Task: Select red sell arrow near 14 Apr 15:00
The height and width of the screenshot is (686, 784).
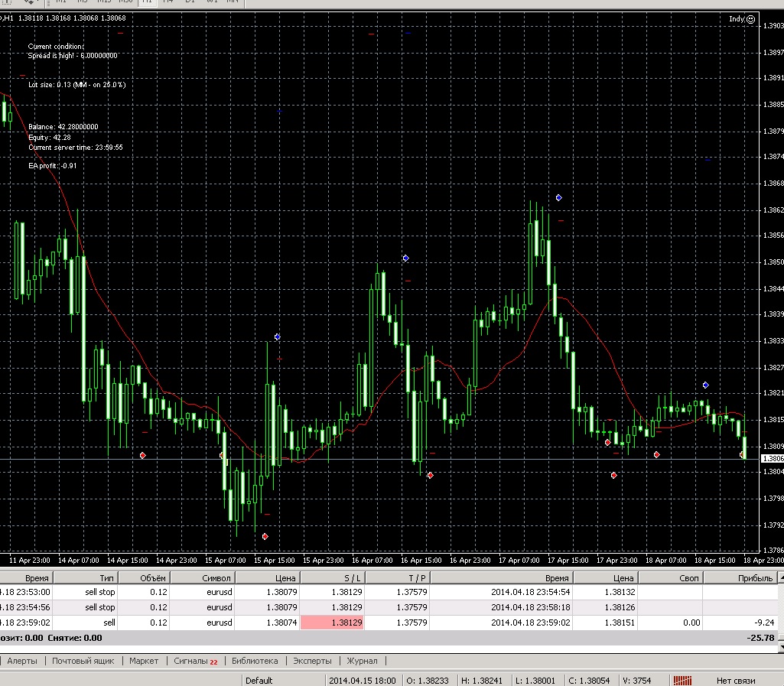Action: (143, 456)
